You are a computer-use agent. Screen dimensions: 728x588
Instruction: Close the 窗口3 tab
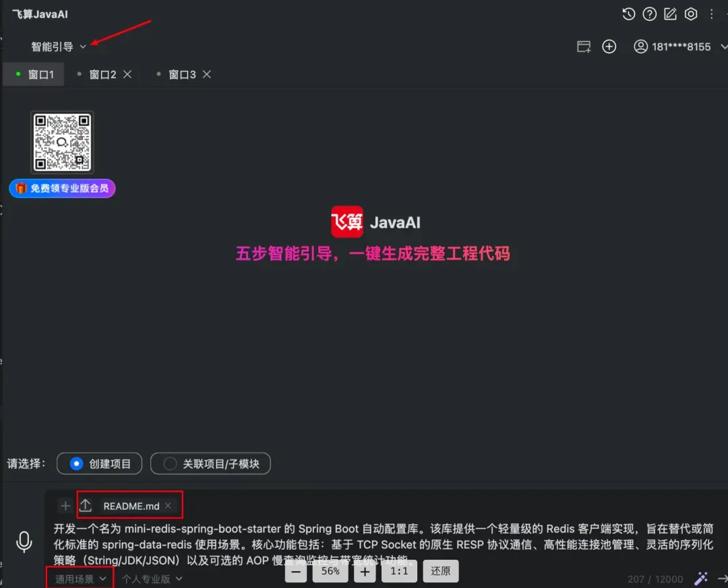pos(207,74)
